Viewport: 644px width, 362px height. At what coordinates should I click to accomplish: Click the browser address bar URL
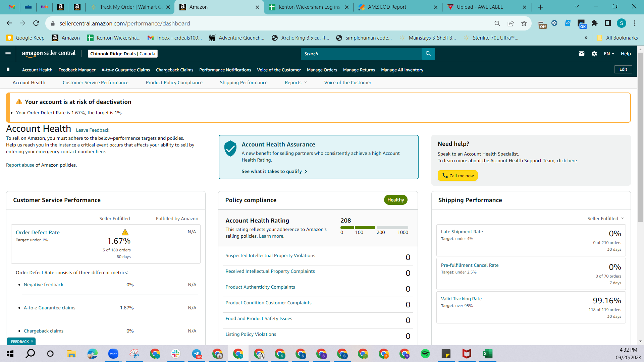click(x=125, y=23)
